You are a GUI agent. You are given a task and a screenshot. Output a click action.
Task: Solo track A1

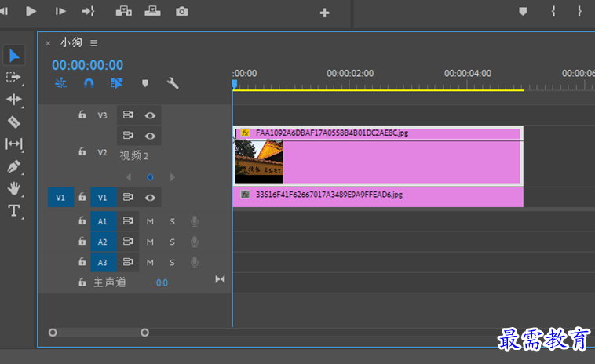click(x=172, y=221)
